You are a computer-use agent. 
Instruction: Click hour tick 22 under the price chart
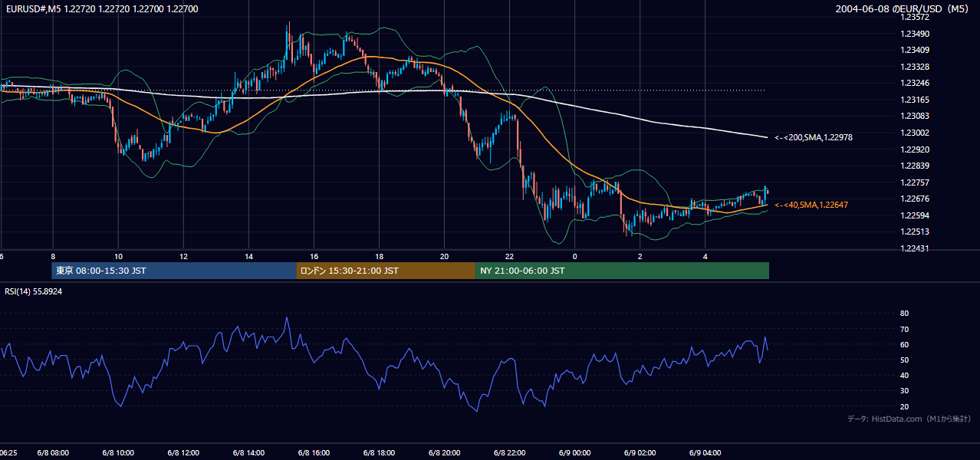[x=510, y=256]
